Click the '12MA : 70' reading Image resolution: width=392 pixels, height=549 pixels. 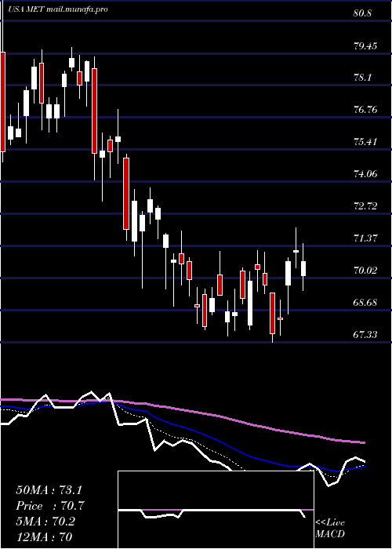(x=44, y=536)
